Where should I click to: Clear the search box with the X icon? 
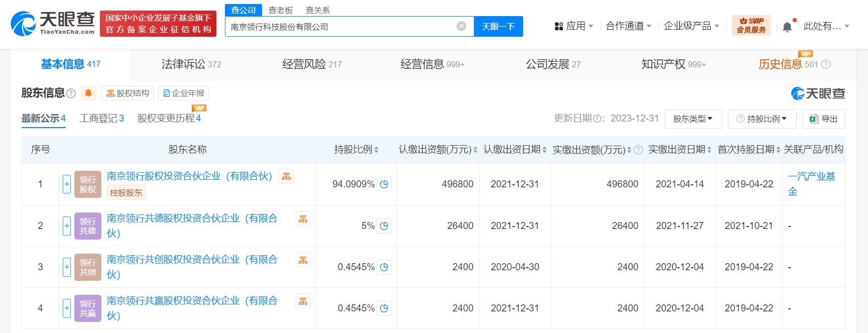click(x=461, y=27)
